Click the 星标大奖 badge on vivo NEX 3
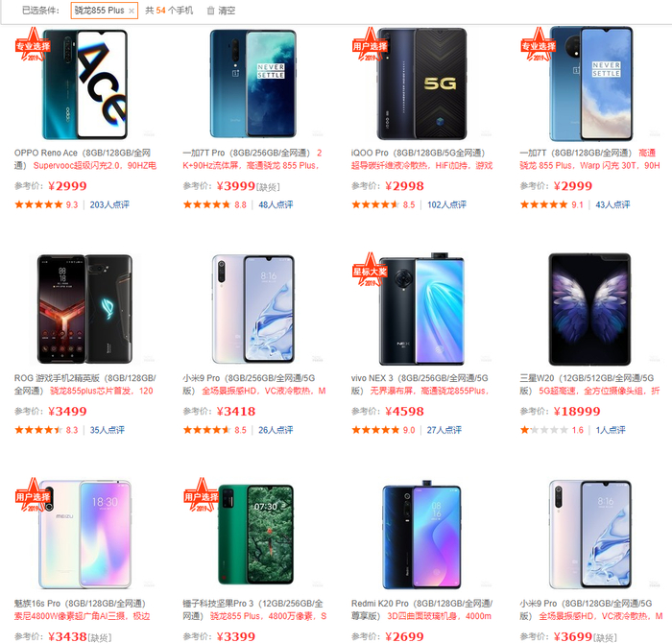Image resolution: width=672 pixels, height=643 pixels. (x=370, y=270)
